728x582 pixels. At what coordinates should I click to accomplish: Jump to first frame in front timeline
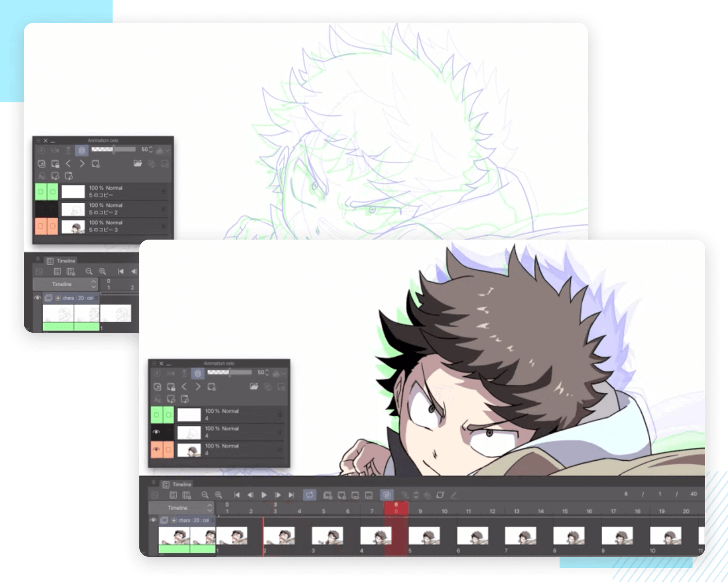[237, 495]
